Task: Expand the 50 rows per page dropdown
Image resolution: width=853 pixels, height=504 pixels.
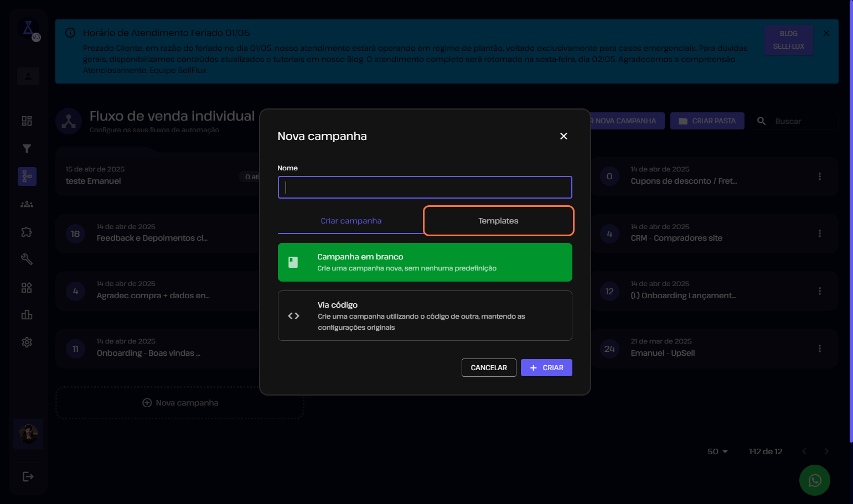Action: pos(717,451)
